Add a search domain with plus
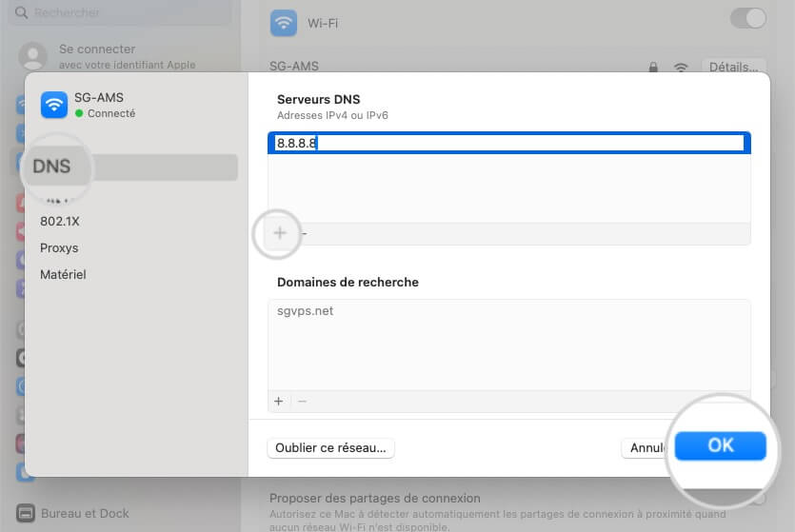This screenshot has height=532, width=795. tap(278, 402)
